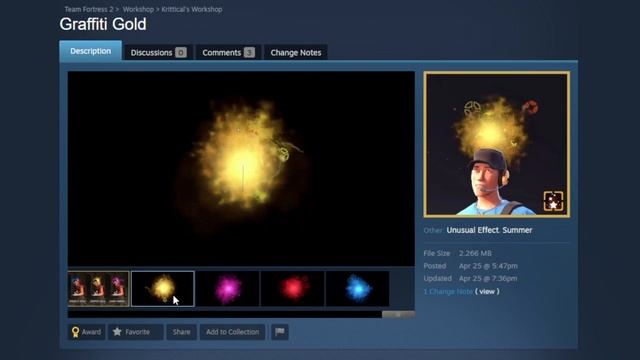Click the Comments count badge
The height and width of the screenshot is (360, 640).
tap(249, 52)
